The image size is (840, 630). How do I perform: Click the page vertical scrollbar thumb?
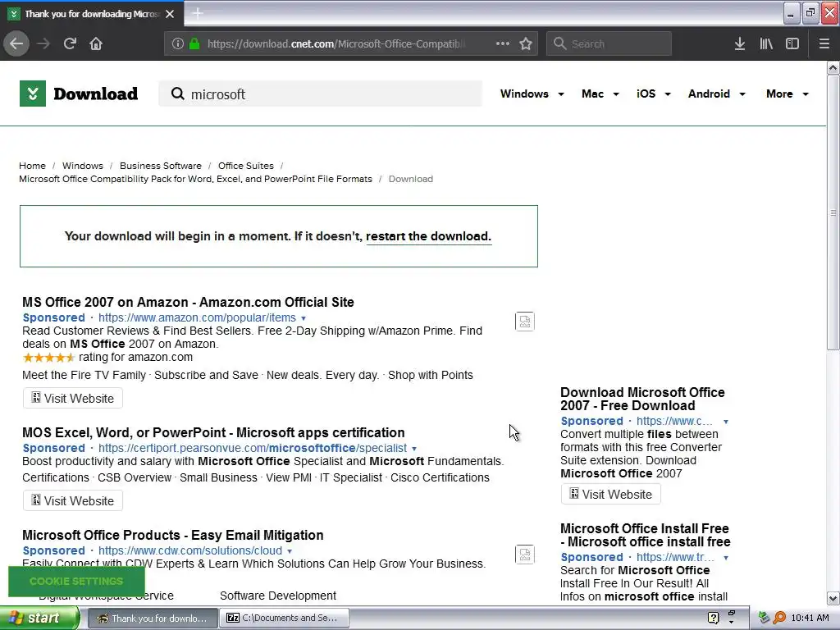833,212
